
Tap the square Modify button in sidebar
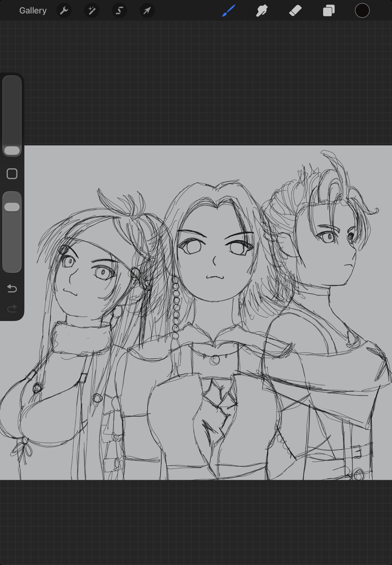[12, 174]
